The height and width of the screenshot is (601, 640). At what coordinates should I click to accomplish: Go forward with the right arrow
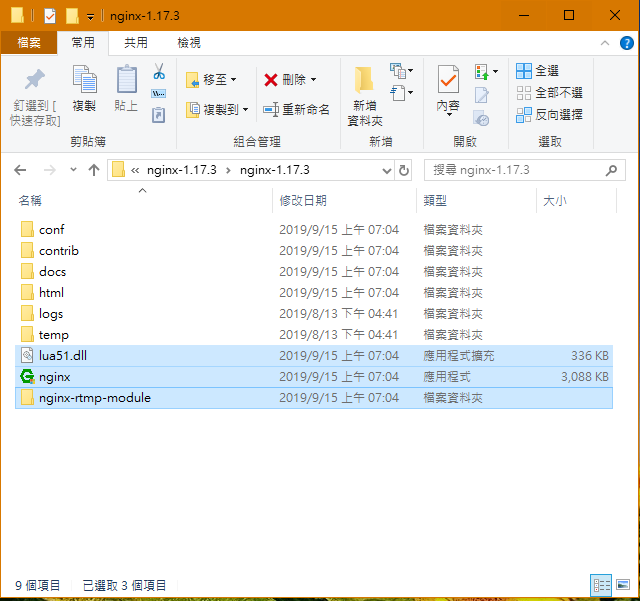(x=49, y=170)
